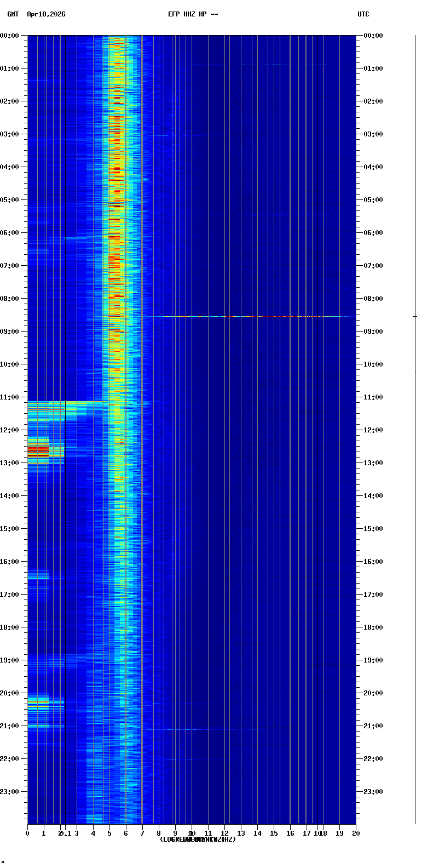
Task: Click the 0 label on frequency axis
Action: (x=27, y=833)
